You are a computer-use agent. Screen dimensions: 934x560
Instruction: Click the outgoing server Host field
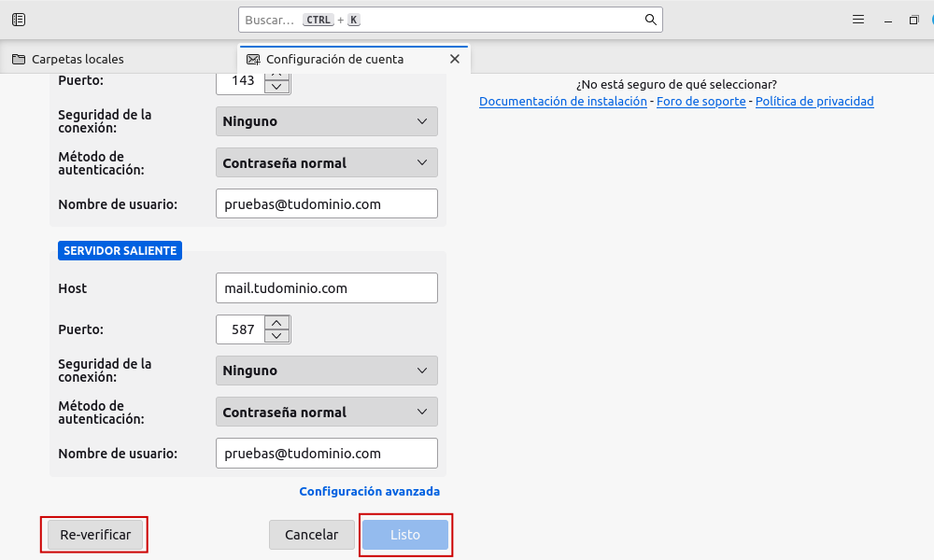tap(326, 288)
